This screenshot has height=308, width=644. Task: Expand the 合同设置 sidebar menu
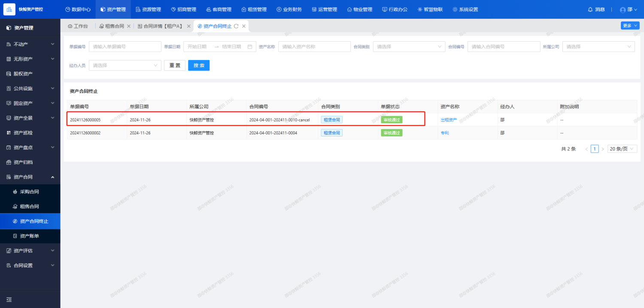30,266
